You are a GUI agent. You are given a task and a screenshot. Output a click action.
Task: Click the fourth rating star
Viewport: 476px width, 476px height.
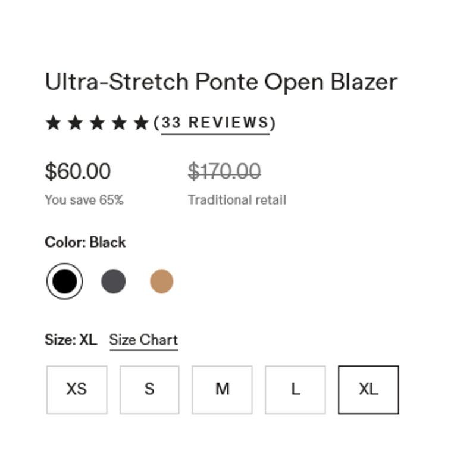tap(120, 123)
